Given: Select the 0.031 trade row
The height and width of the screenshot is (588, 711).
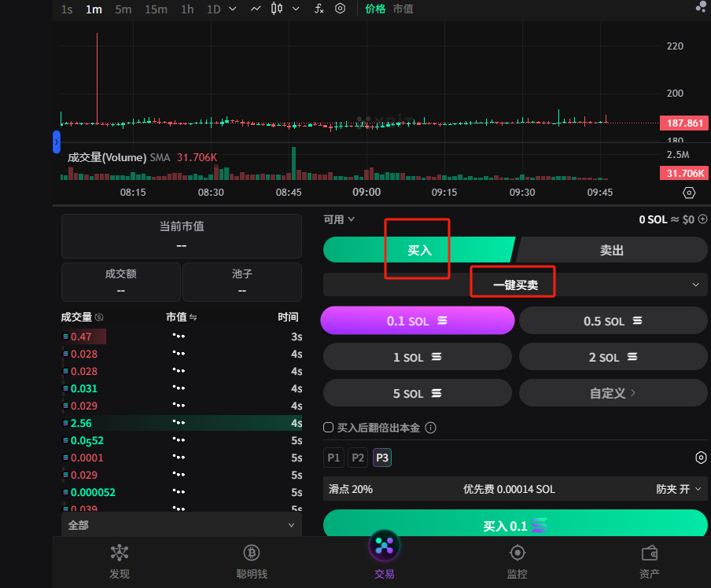Looking at the screenshot, I should click(182, 388).
